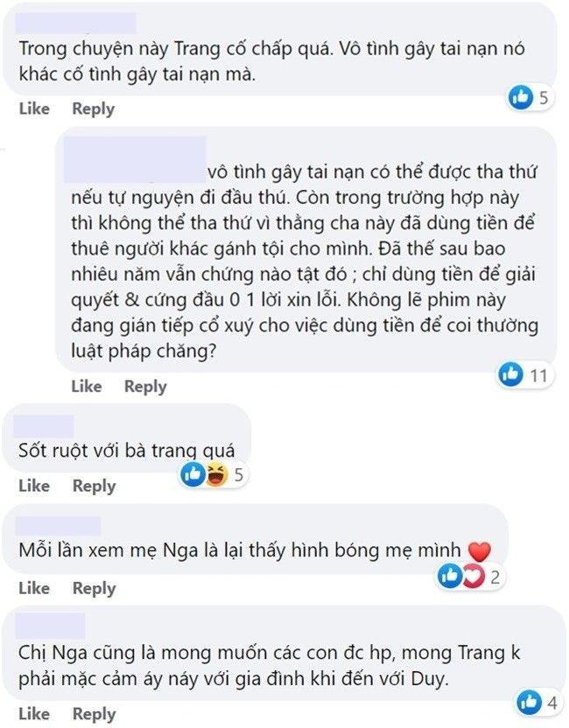Click the thumbs-up reaction on the 'Mỗi lần xem mẹ Nga' comment
569x728 pixels.
pyautogui.click(x=450, y=576)
